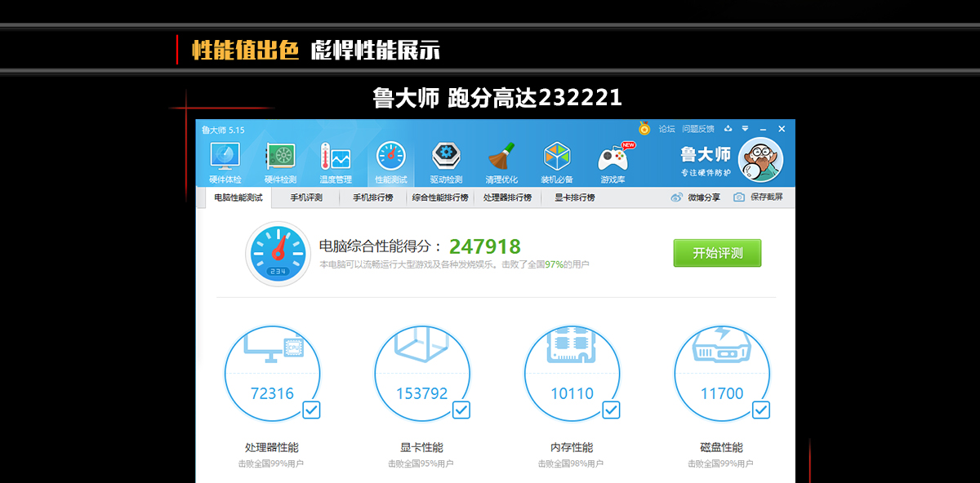Uncheck the 磁盘性能 test checkbox
The width and height of the screenshot is (980, 483).
pyautogui.click(x=761, y=410)
